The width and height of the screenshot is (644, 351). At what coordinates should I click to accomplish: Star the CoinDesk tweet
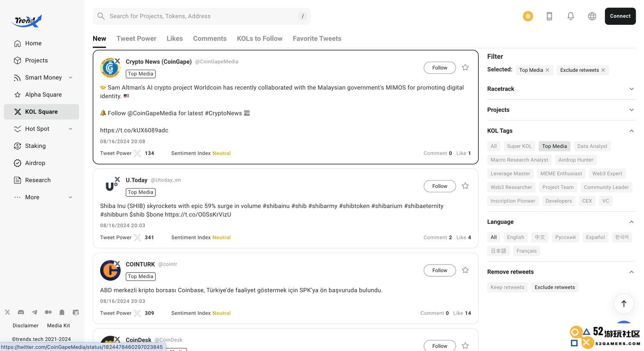(465, 346)
